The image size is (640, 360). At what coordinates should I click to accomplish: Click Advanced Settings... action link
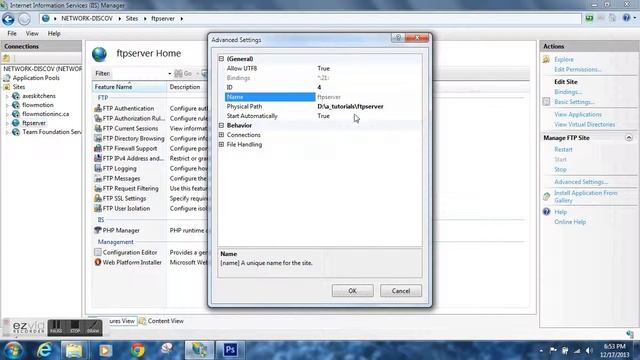point(581,182)
